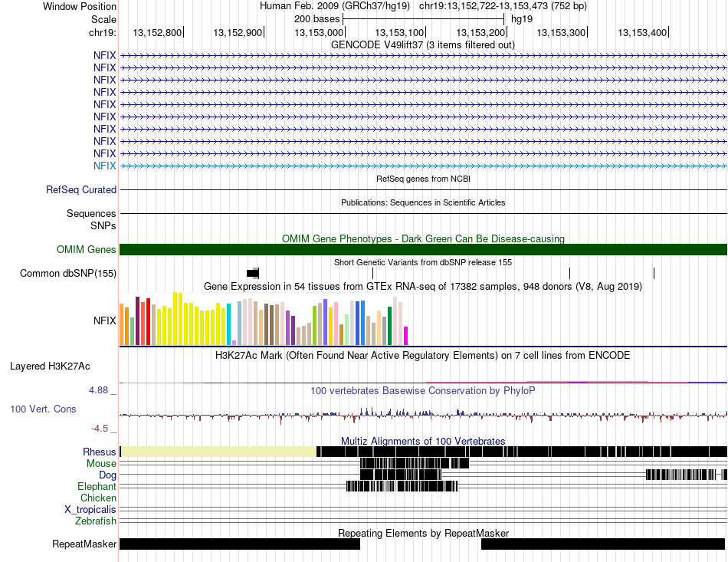728x562 pixels.
Task: Click the RepeatMasker track label
Action: click(x=84, y=544)
